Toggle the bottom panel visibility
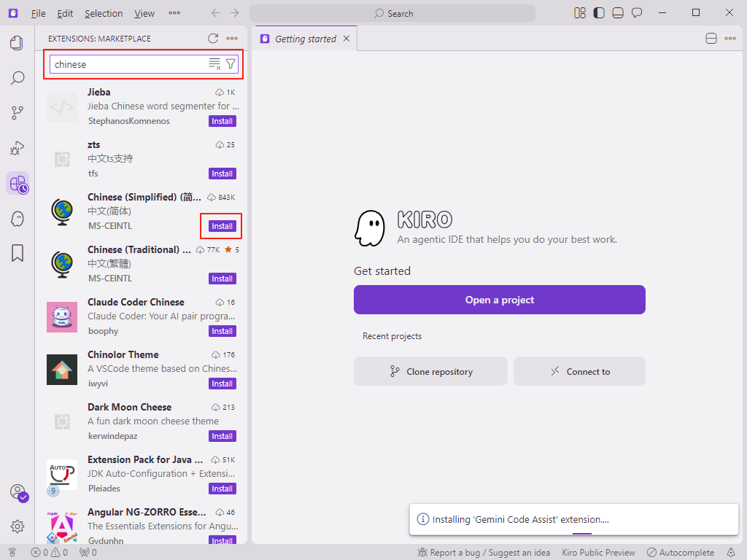The width and height of the screenshot is (747, 560). [618, 13]
